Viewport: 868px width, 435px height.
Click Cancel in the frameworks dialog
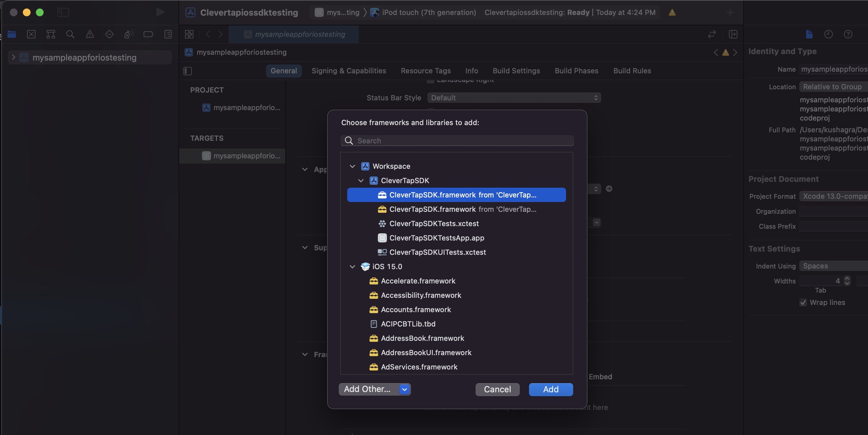(x=497, y=389)
